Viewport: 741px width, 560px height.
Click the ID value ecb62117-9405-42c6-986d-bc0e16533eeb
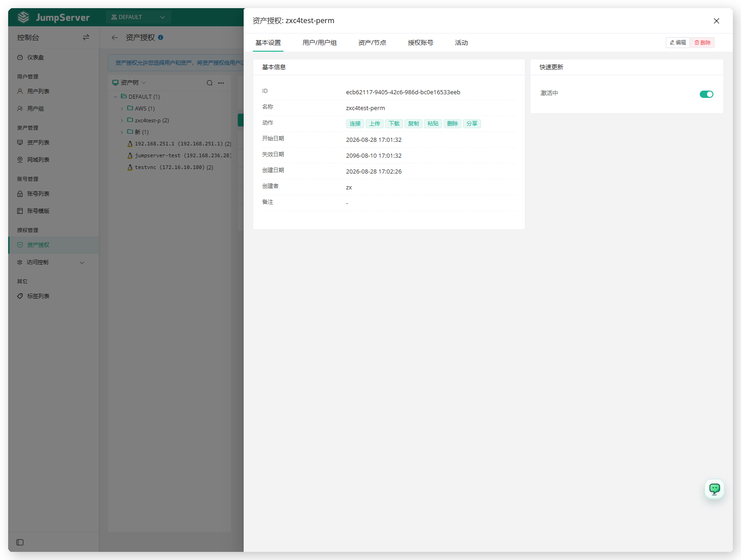(x=403, y=92)
